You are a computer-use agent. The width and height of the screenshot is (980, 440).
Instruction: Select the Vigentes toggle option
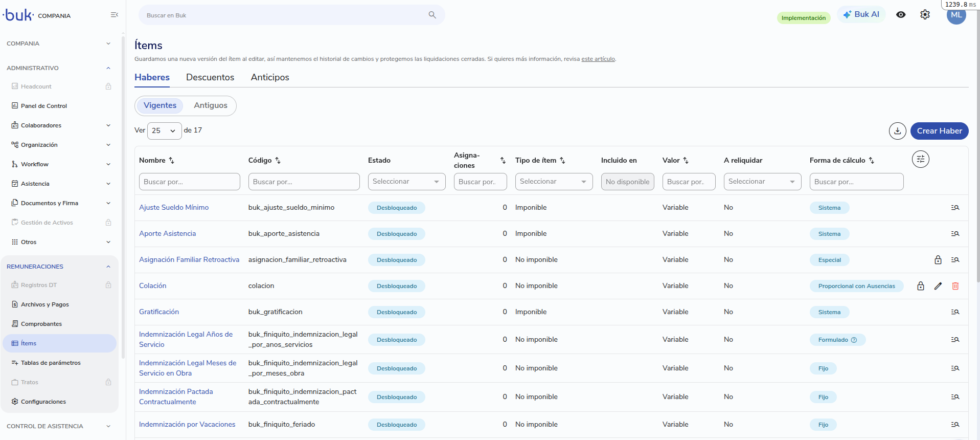160,105
